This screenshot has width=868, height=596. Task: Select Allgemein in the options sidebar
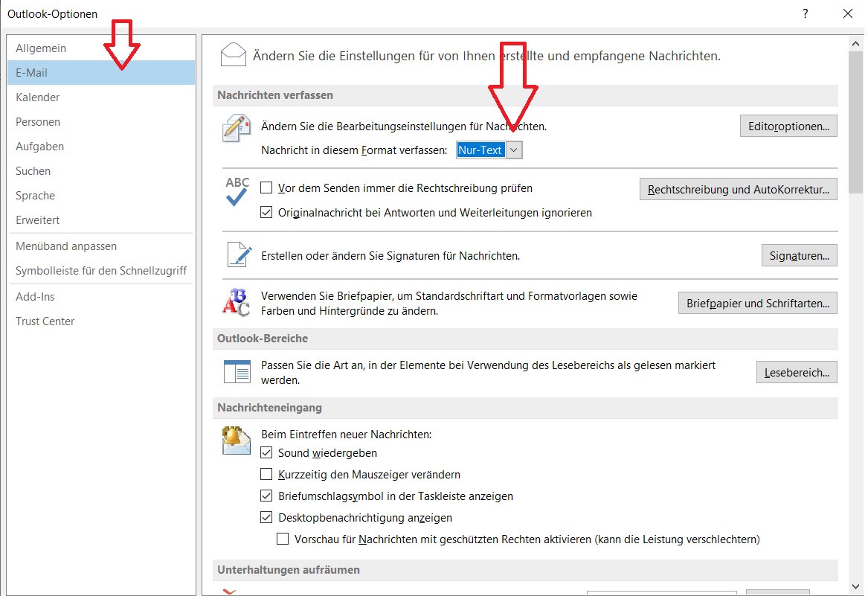click(x=101, y=48)
